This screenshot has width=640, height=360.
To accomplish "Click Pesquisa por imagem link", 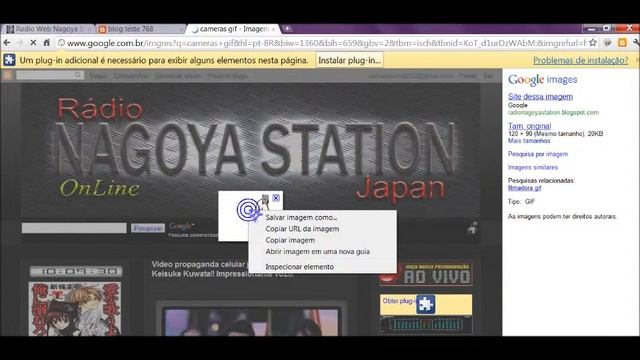I will [538, 154].
